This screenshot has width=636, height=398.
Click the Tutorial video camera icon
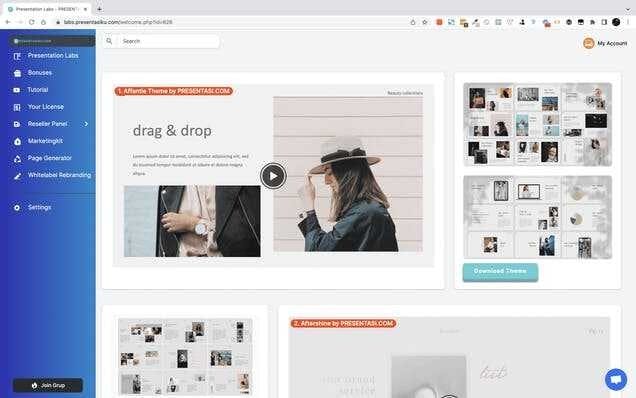click(x=17, y=90)
